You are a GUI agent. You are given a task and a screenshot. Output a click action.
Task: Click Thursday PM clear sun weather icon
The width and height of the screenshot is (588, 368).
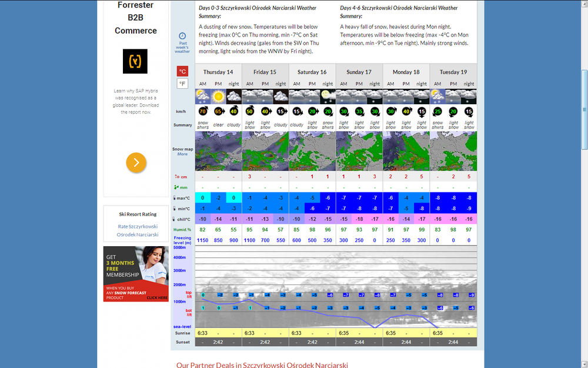click(218, 97)
